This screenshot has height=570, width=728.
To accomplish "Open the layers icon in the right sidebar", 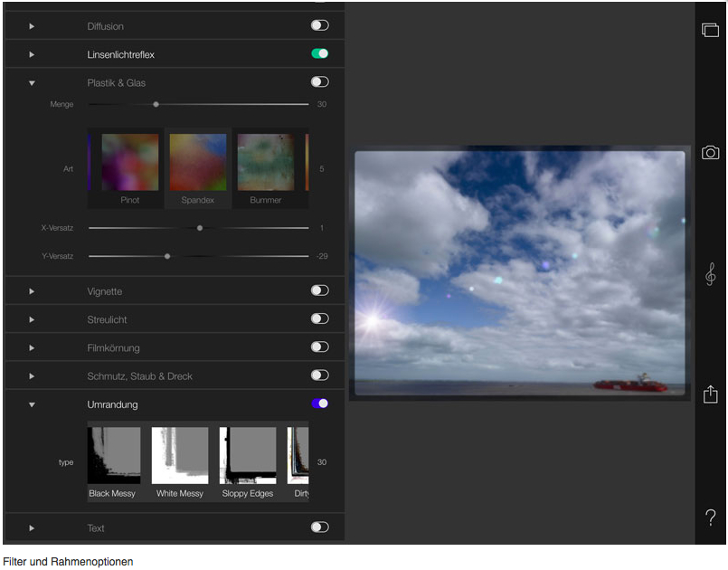I will click(710, 30).
